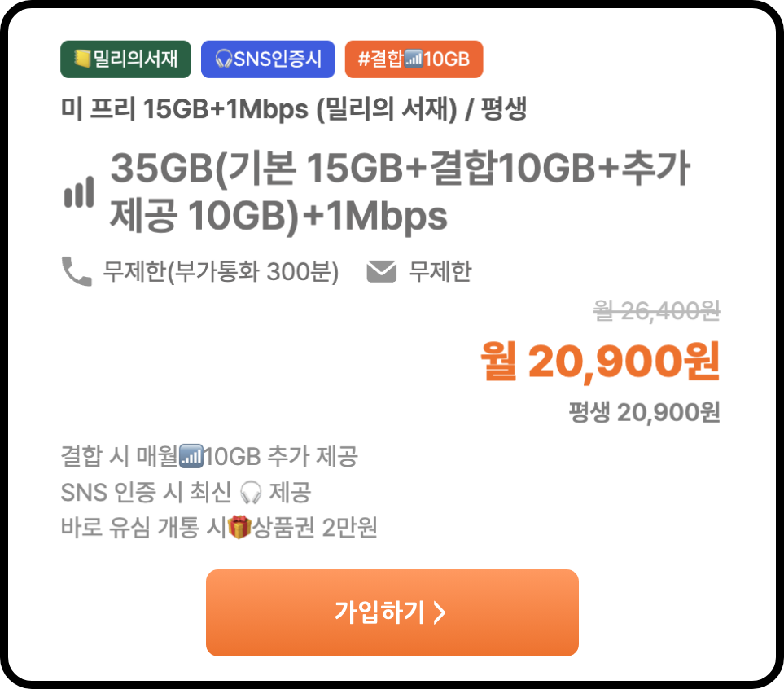784x689 pixels.
Task: Click the large data signal bars icon
Action: pyautogui.click(x=79, y=191)
